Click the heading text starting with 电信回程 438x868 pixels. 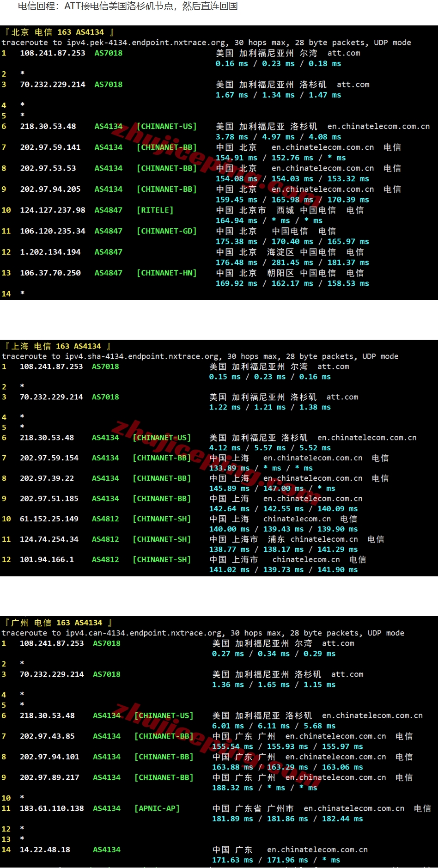[128, 6]
